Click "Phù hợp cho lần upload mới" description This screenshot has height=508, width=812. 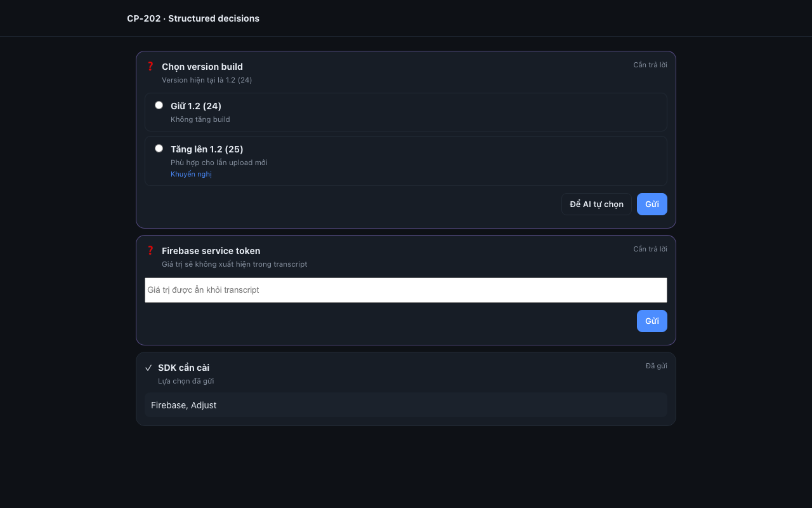click(x=219, y=163)
